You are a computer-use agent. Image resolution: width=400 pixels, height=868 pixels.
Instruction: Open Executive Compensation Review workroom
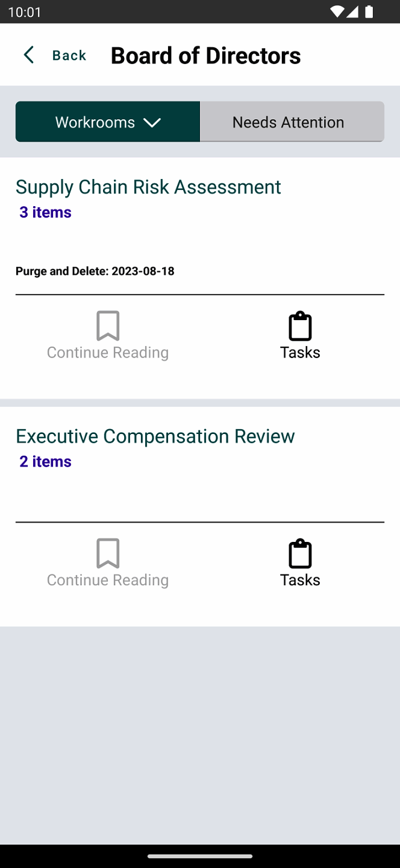155,436
